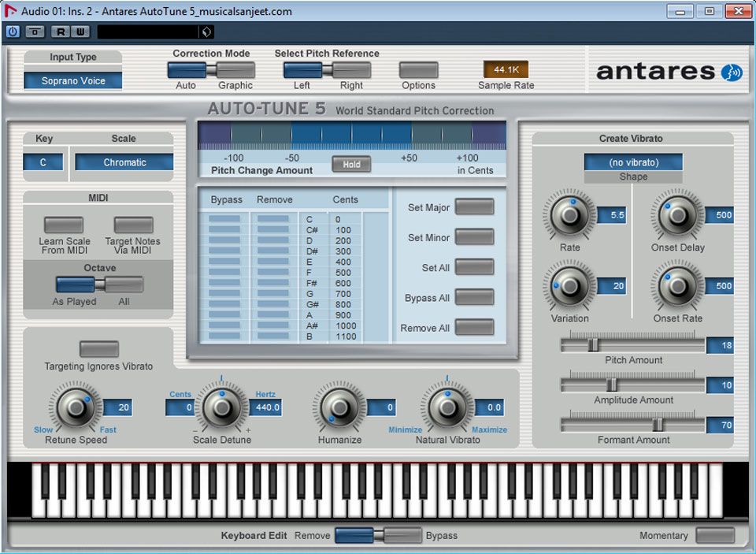Open the Key C dropdown
The width and height of the screenshot is (756, 554).
click(x=43, y=162)
